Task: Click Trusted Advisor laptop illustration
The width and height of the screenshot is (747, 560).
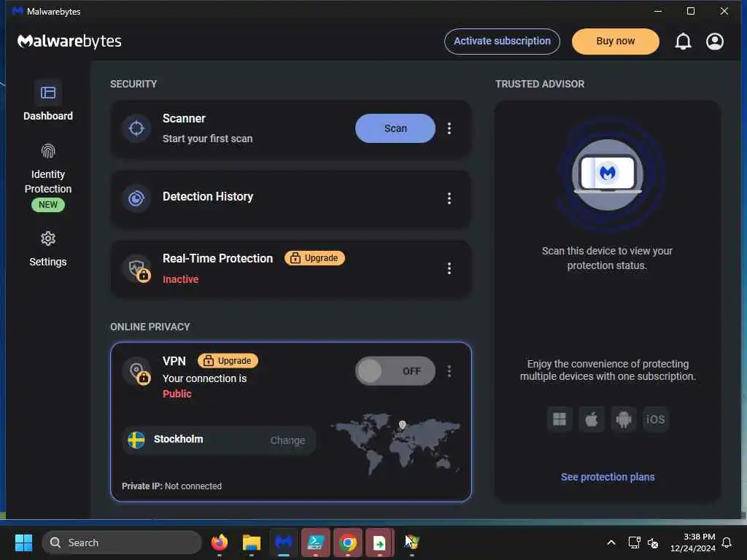Action: click(x=608, y=174)
